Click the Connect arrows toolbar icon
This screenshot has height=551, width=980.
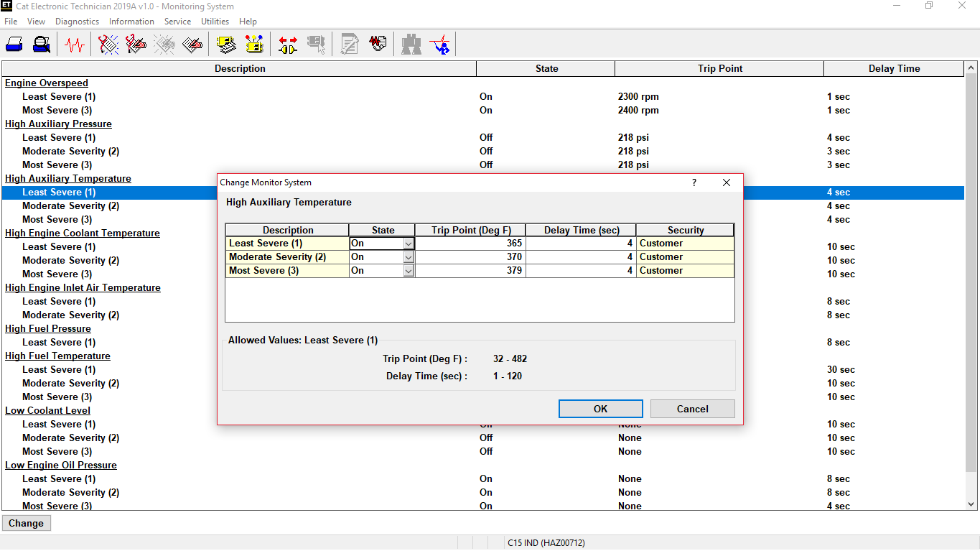pos(287,44)
